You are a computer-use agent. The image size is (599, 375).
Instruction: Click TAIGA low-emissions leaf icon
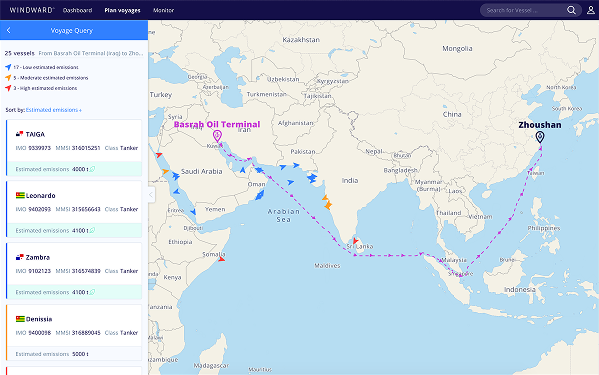tap(92, 169)
